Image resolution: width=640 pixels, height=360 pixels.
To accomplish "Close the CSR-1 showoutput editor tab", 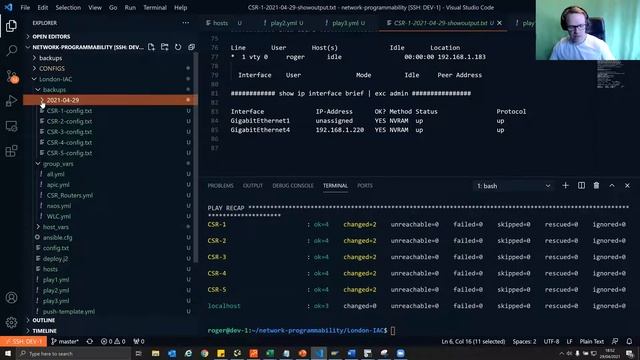I will click(500, 23).
